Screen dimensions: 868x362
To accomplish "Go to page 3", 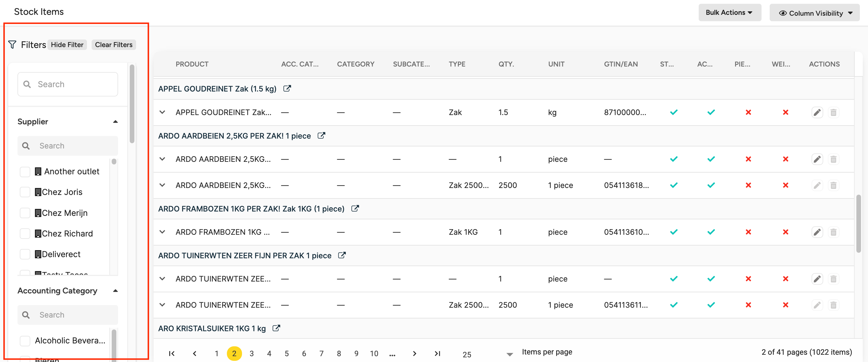I will (252, 354).
